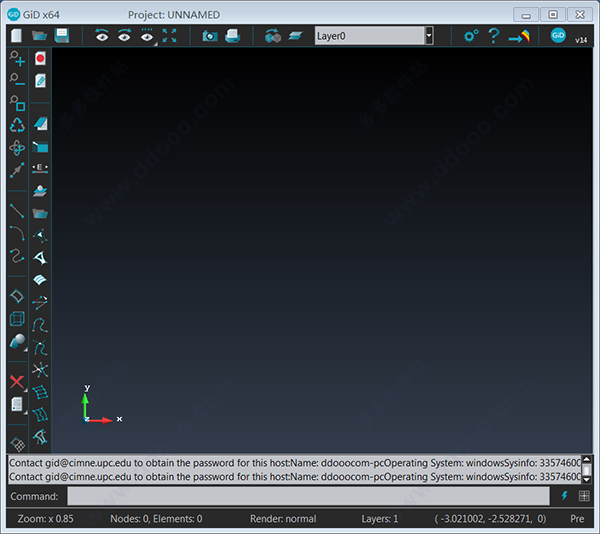Click the lightning bolt icon beside command line
This screenshot has height=534, width=600.
tap(564, 496)
